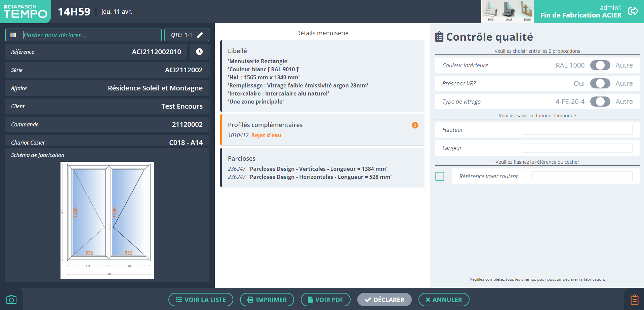Screen dimensions: 644x310
Task: Click the orange warning icon in Profilés complémentaires
Action: [x=415, y=125]
